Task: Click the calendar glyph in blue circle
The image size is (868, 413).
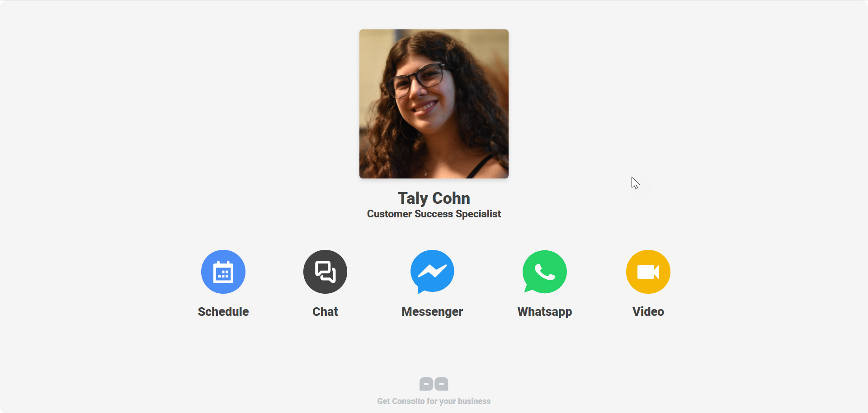Action: [223, 272]
